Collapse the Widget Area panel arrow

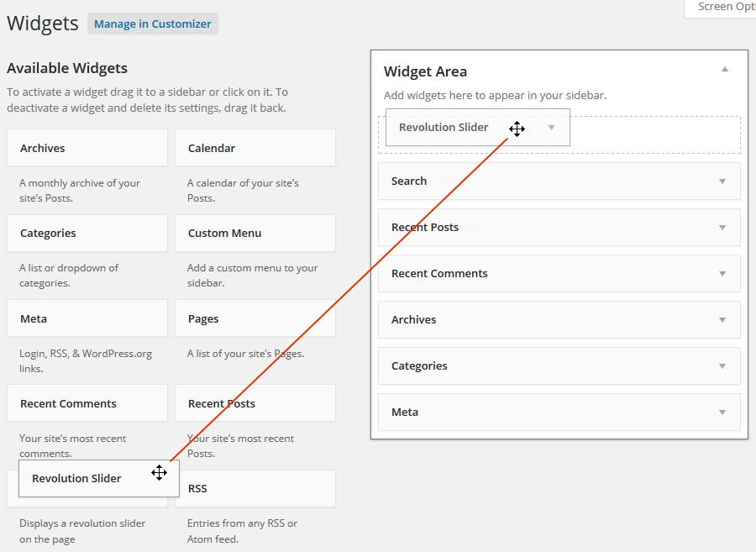pyautogui.click(x=725, y=70)
